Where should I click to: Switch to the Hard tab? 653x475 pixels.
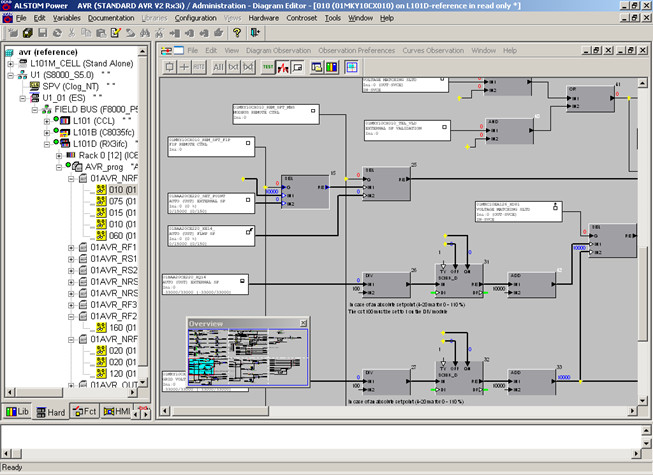(x=49, y=411)
